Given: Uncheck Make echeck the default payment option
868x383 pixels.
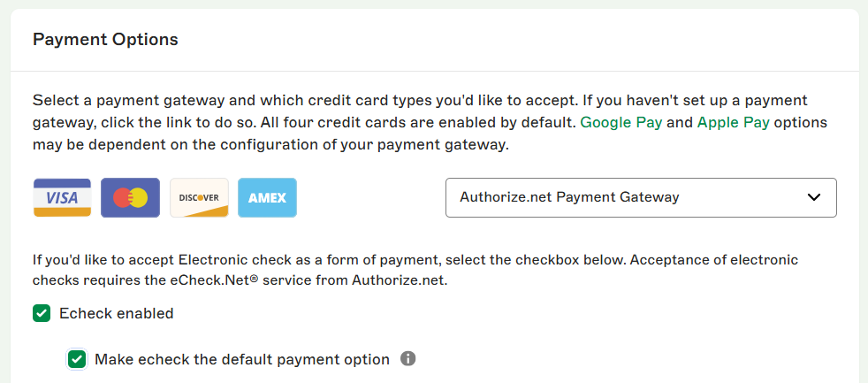Looking at the screenshot, I should 78,359.
